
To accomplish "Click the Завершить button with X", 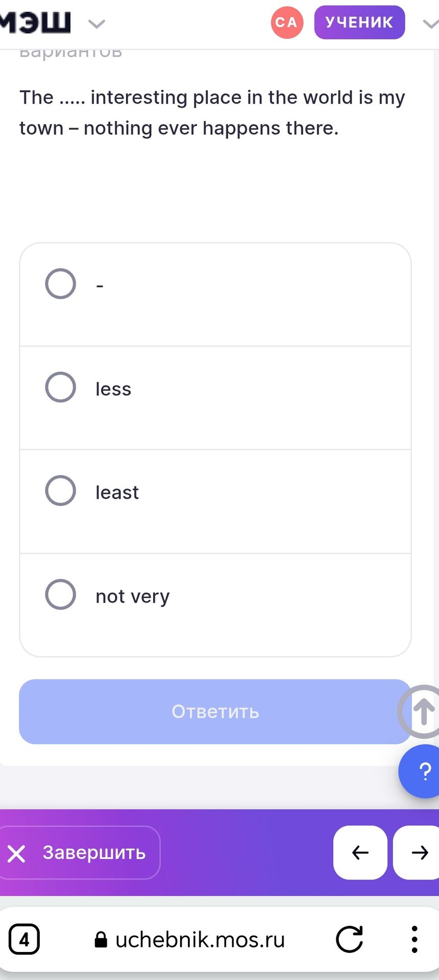I will [x=78, y=852].
